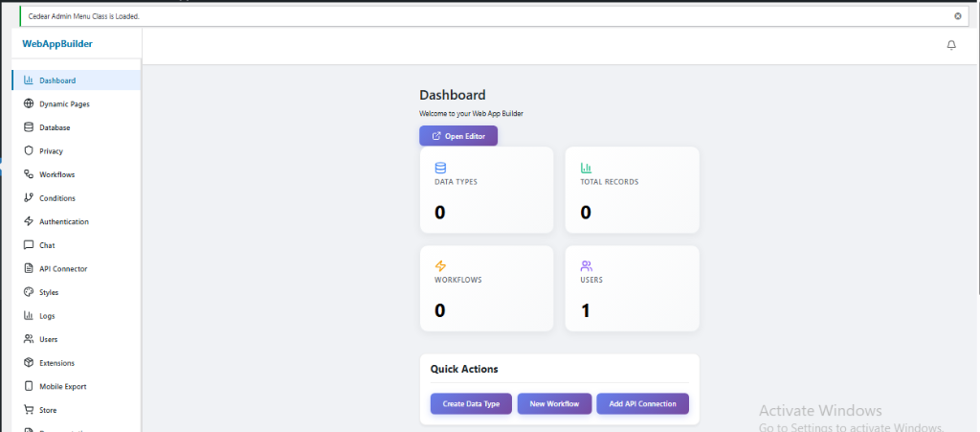Open Mobile Export page
This screenshot has width=980, height=432.
(76, 386)
